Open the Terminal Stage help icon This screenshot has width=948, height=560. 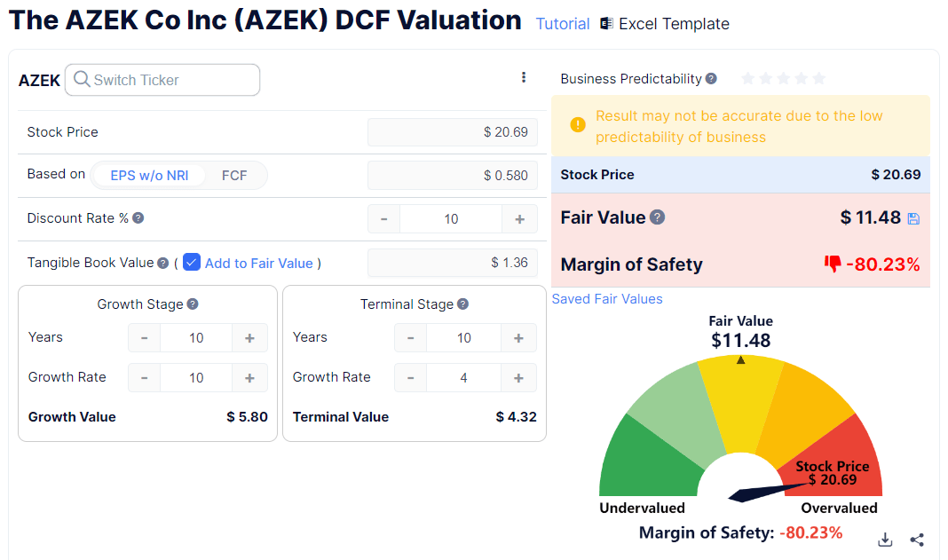pos(462,304)
